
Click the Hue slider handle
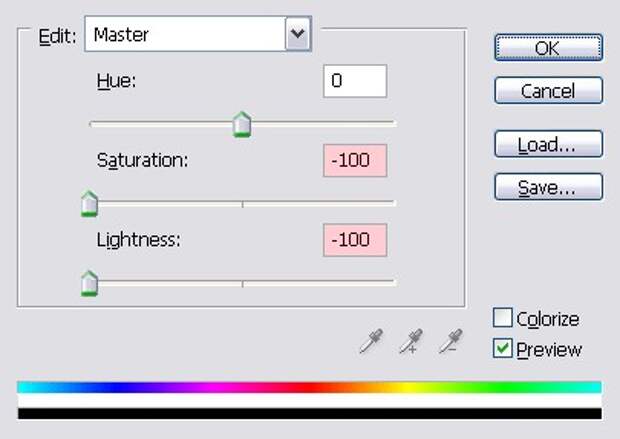coord(241,126)
